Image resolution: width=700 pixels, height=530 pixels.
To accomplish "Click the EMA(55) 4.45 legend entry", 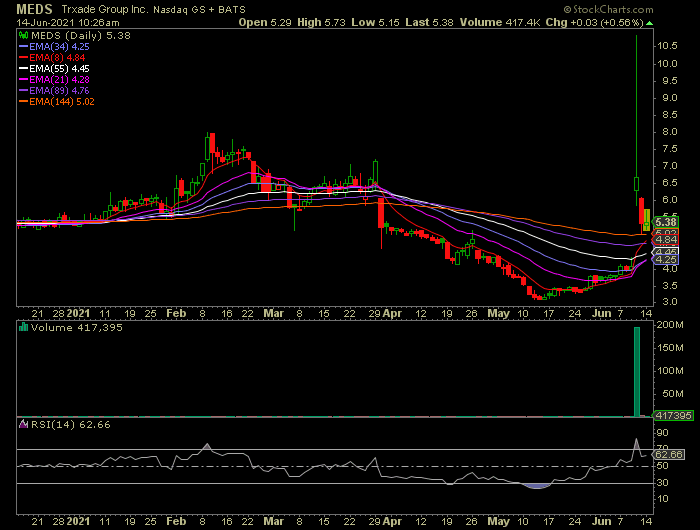I will point(54,69).
